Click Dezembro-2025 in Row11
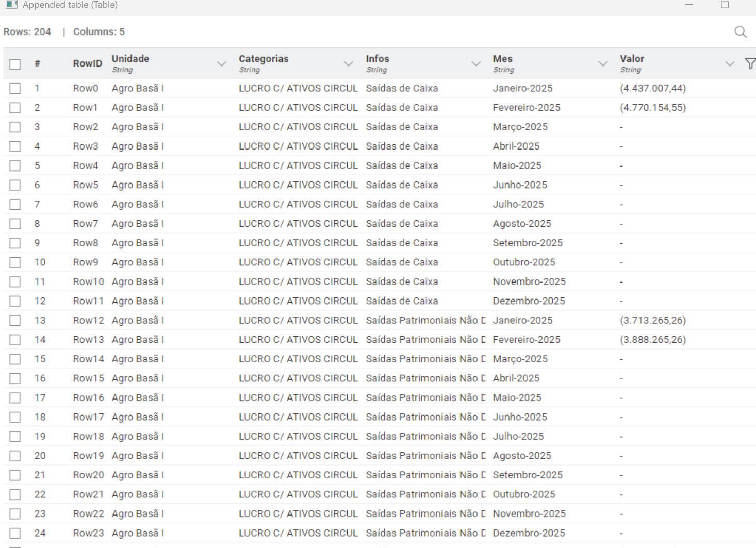The height and width of the screenshot is (548, 756). 529,301
